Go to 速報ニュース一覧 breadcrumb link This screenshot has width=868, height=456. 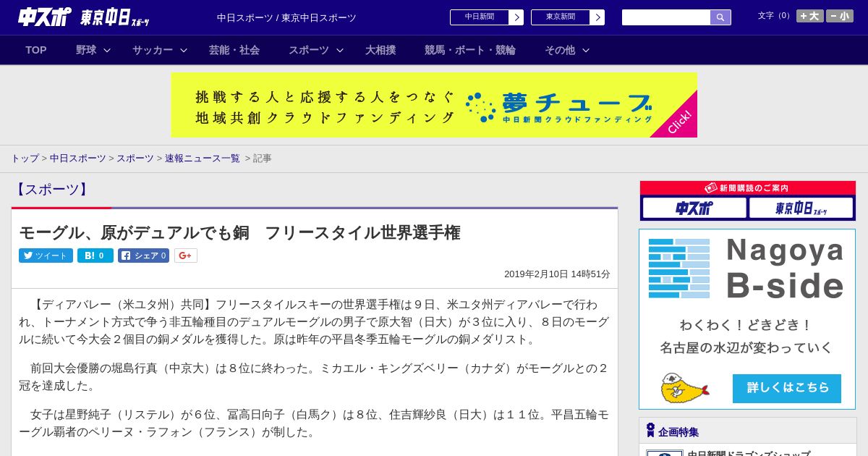click(202, 158)
